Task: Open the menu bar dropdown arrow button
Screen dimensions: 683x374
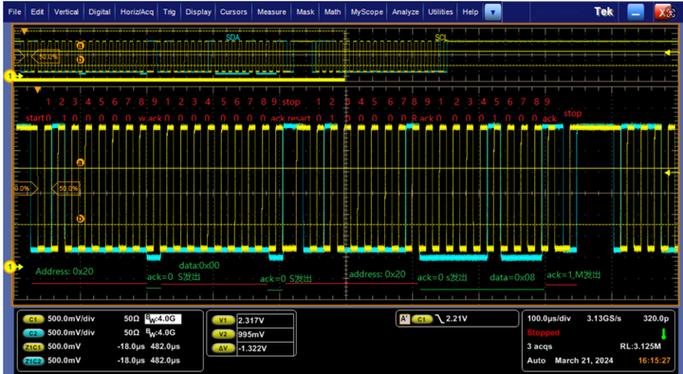Action: pos(493,13)
